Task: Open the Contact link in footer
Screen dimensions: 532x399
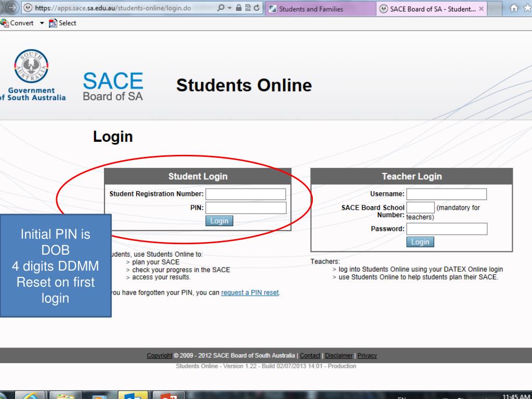Action: (310, 355)
